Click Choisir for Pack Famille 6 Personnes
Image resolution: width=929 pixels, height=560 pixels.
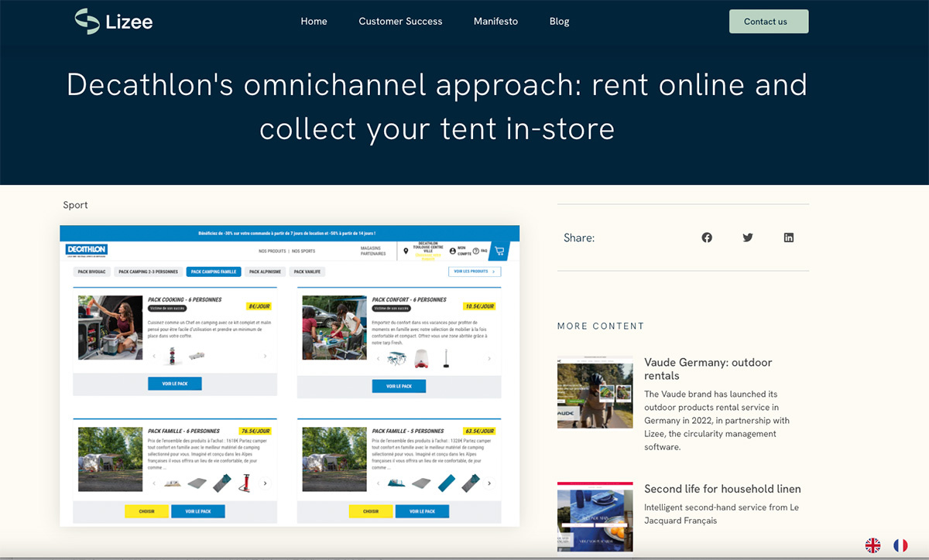coord(147,511)
